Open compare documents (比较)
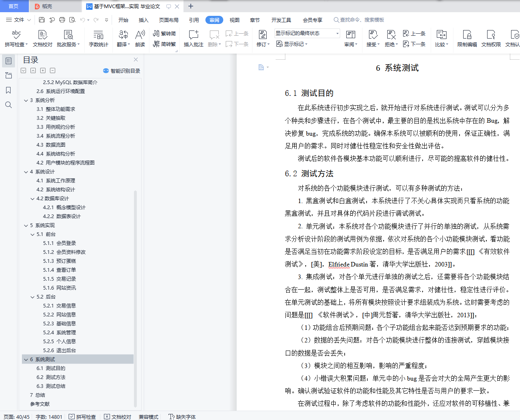 pyautogui.click(x=442, y=39)
